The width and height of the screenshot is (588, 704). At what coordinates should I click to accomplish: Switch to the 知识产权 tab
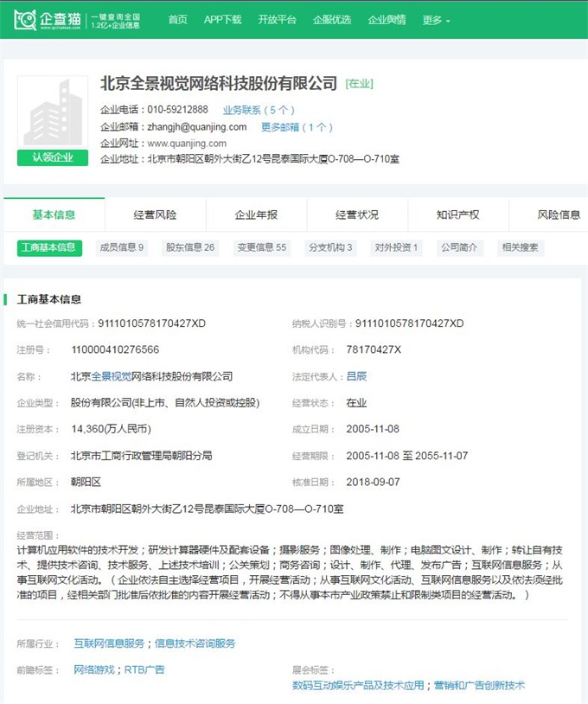pyautogui.click(x=457, y=214)
